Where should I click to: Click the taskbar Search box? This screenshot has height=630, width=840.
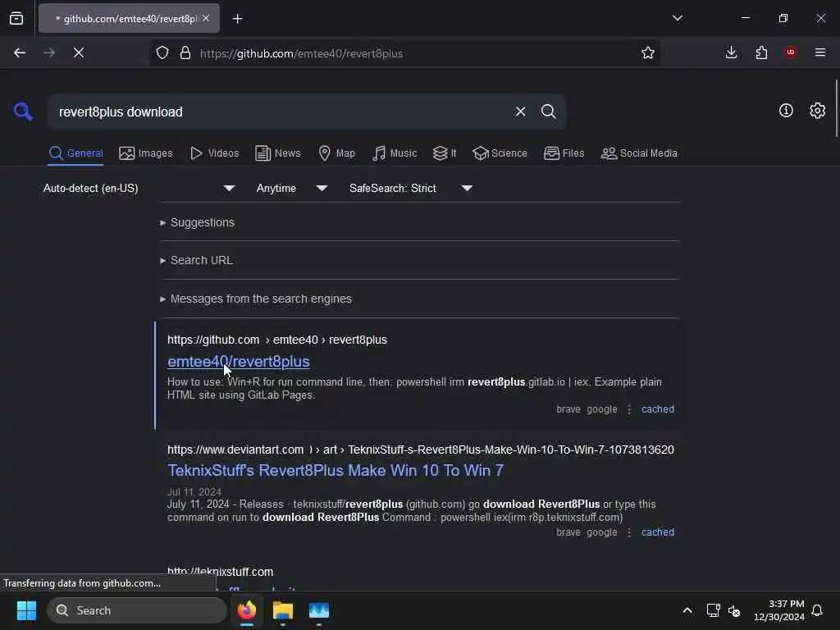(x=137, y=610)
